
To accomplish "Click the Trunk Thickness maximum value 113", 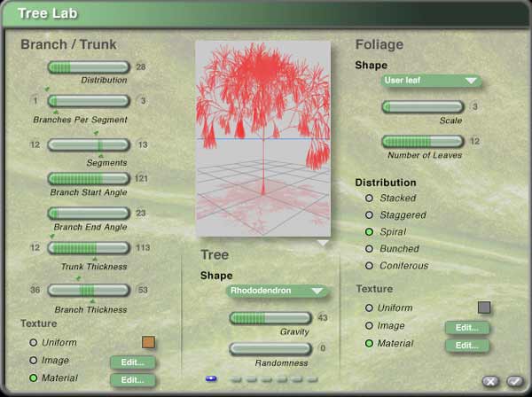I will tap(143, 247).
